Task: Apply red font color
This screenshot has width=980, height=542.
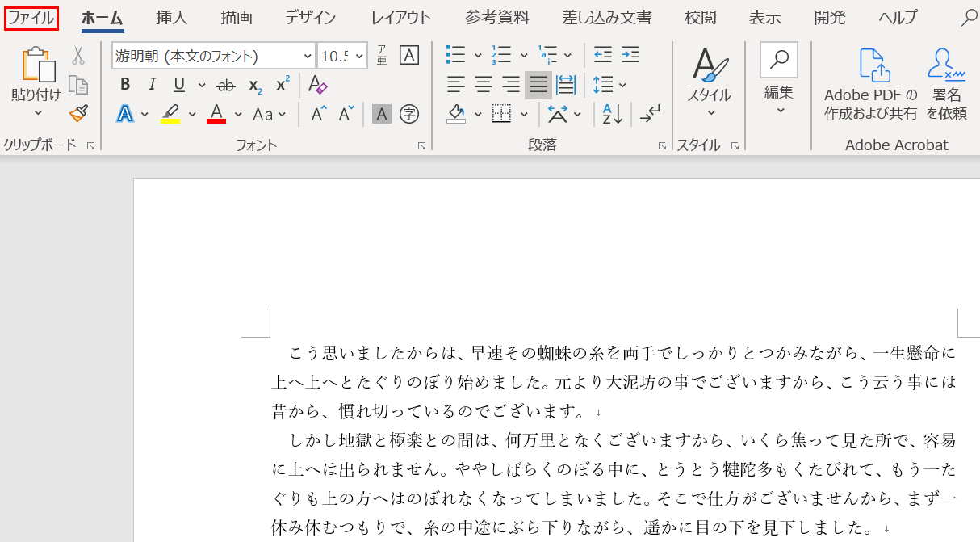Action: point(216,114)
